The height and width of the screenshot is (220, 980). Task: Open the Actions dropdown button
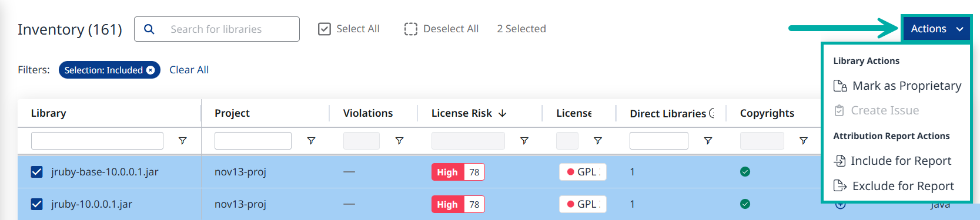coord(936,29)
